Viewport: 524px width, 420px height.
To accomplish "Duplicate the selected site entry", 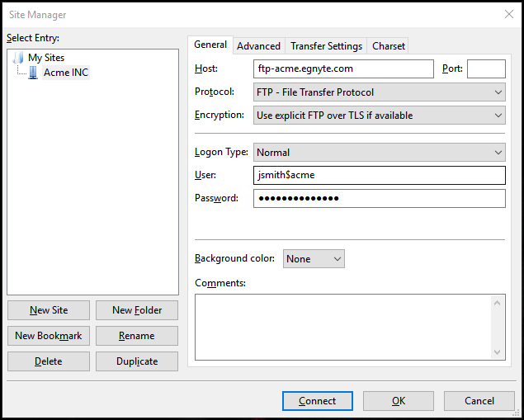I will tap(137, 361).
